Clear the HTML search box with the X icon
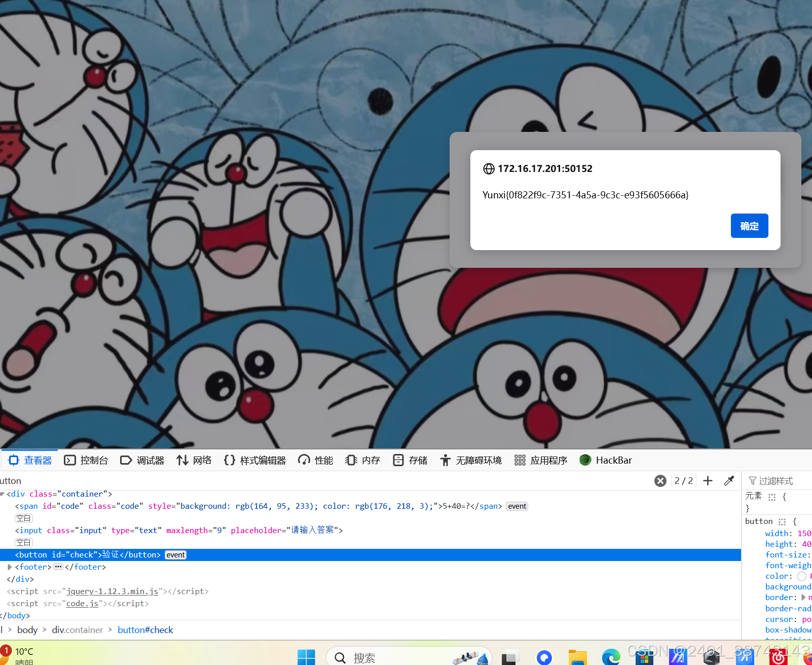Image resolution: width=812 pixels, height=665 pixels. coord(660,480)
